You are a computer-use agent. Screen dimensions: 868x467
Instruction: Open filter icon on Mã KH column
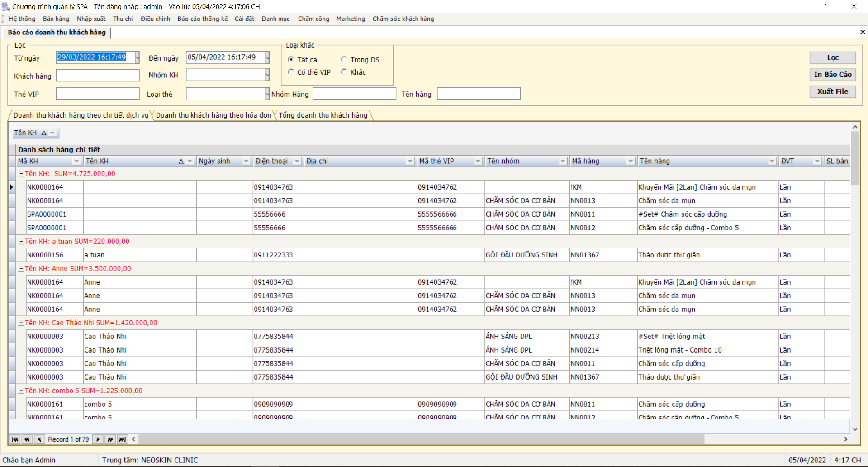pos(76,162)
